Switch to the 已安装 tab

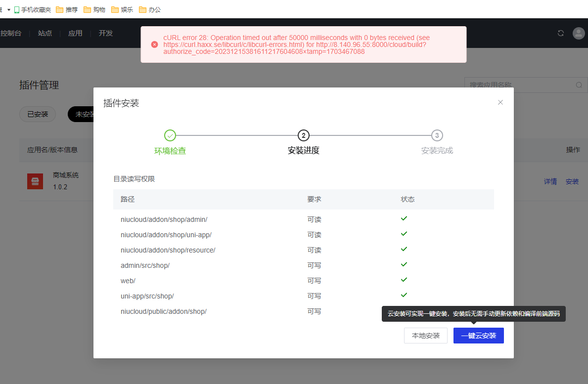(38, 114)
